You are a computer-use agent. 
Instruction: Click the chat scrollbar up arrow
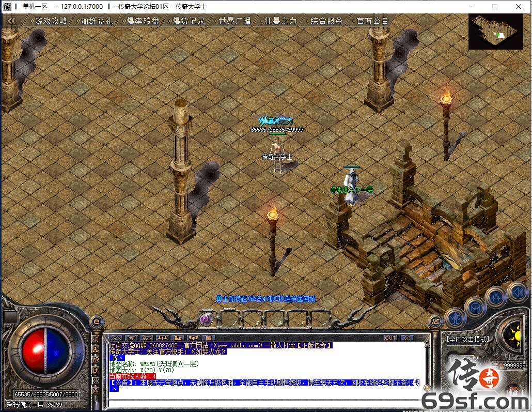tap(427, 345)
